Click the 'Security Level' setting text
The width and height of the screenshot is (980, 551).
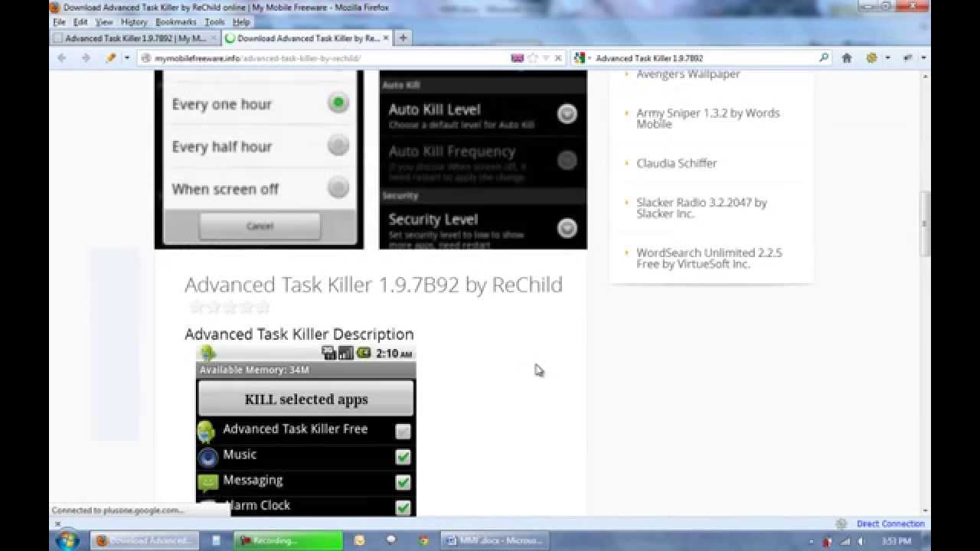[x=433, y=220]
